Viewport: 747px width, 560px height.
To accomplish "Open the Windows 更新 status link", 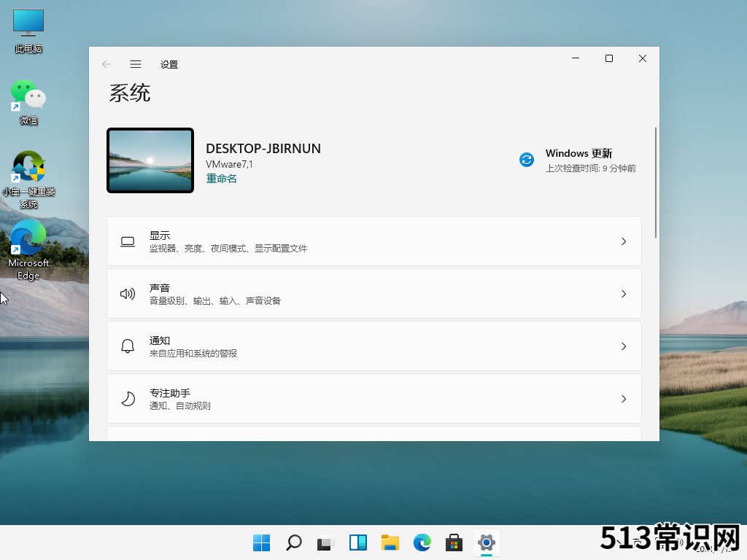I will pos(578,154).
